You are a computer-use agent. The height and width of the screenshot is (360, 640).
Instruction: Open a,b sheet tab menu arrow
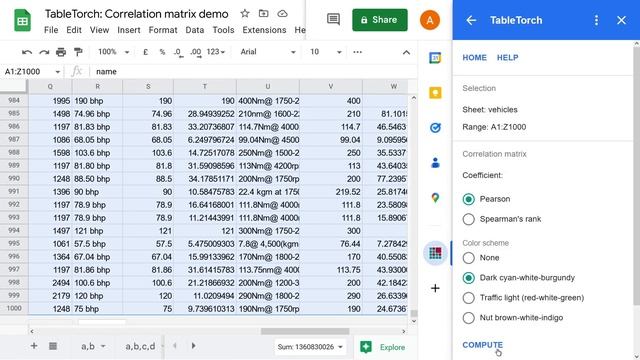pos(103,346)
